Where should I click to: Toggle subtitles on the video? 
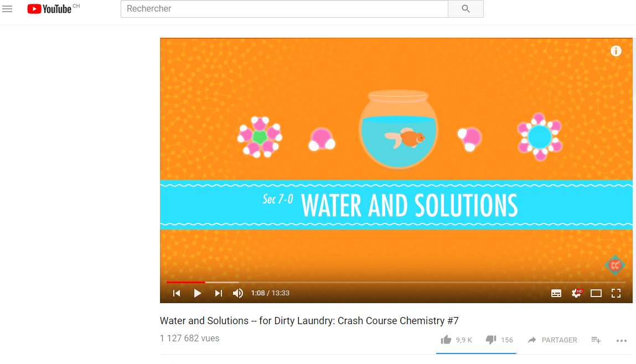556,294
